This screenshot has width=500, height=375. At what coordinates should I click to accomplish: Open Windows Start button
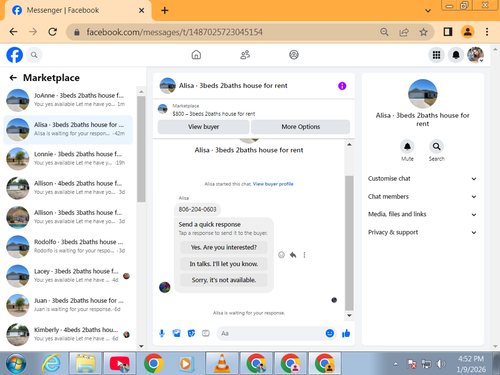pyautogui.click(x=16, y=363)
